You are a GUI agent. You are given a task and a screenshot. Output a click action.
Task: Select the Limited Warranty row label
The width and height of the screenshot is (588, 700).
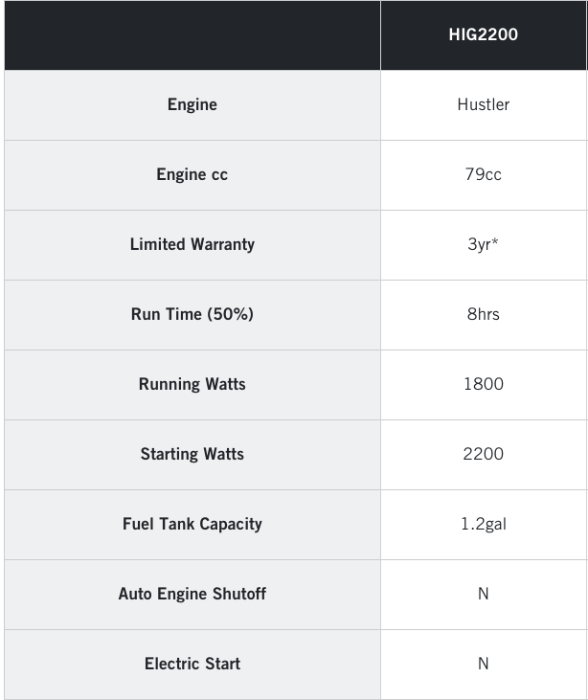point(192,244)
